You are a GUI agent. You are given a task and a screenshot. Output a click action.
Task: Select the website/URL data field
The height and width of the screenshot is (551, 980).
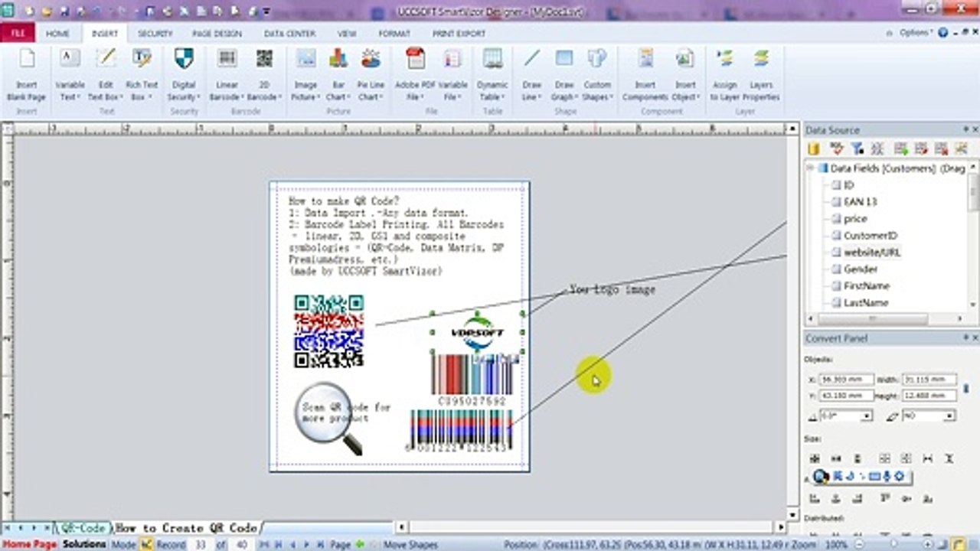tap(871, 253)
